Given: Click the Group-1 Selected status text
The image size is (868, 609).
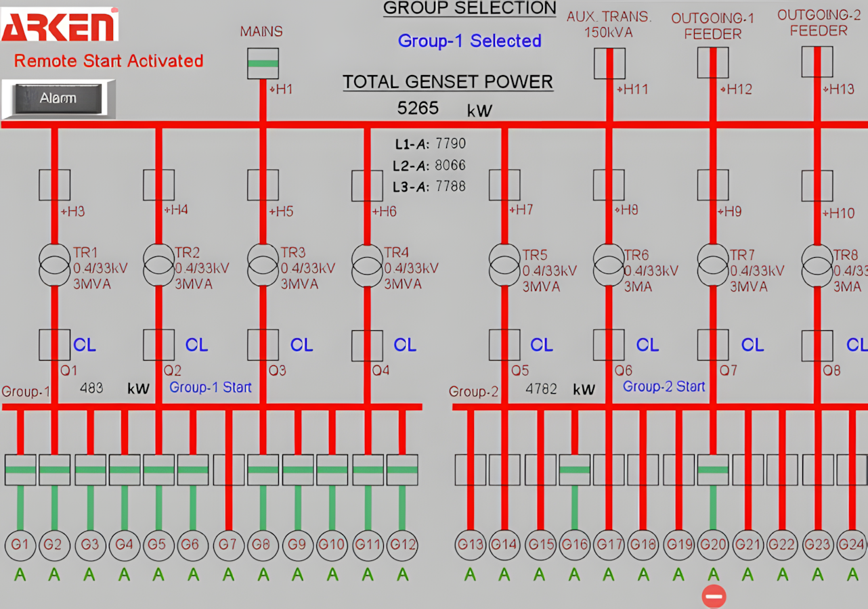Looking at the screenshot, I should click(x=469, y=41).
